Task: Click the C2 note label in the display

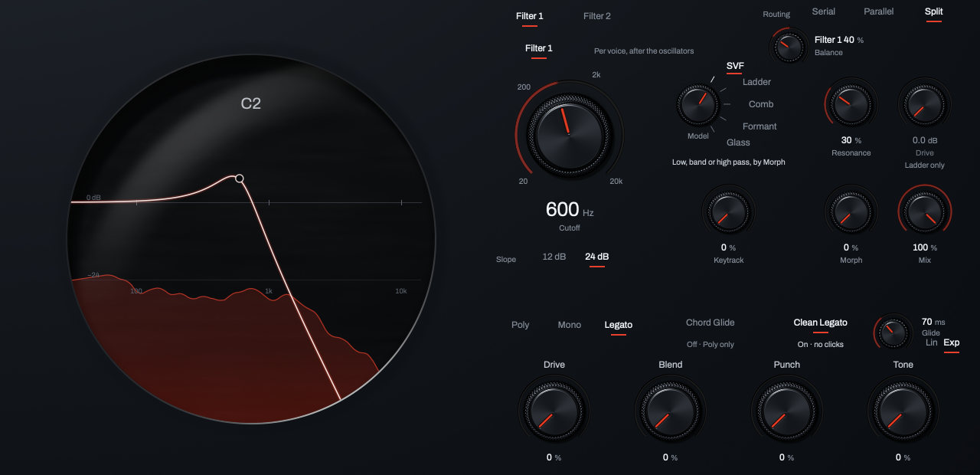Action: coord(251,103)
